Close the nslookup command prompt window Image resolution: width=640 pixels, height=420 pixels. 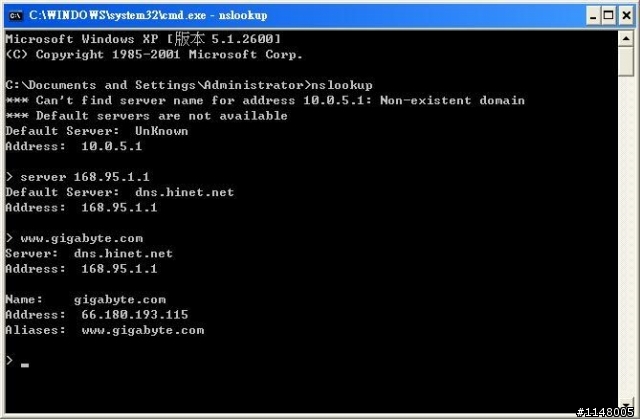[x=627, y=16]
